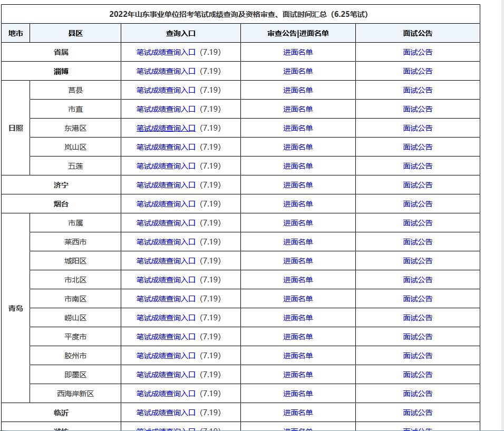View 面试公告 for 莒县
The height and width of the screenshot is (431, 504).
tap(418, 90)
